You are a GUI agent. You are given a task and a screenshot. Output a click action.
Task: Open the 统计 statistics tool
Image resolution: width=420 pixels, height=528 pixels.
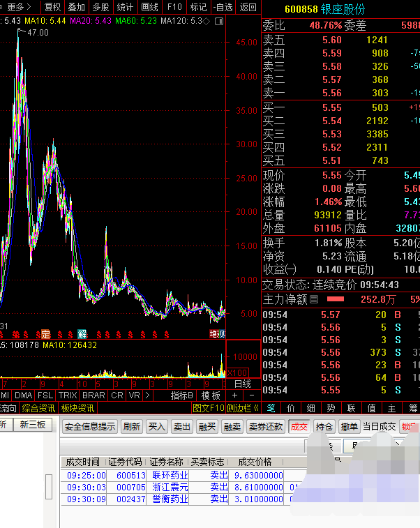point(125,7)
